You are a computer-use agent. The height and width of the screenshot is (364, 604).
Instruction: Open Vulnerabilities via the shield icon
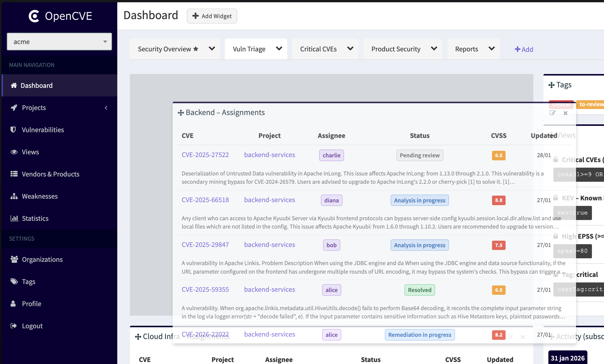click(x=13, y=130)
